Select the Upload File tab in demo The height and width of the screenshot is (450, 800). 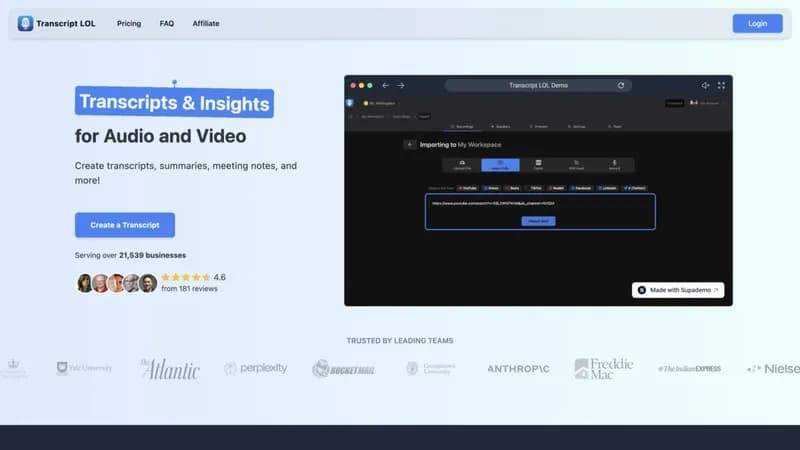point(462,165)
